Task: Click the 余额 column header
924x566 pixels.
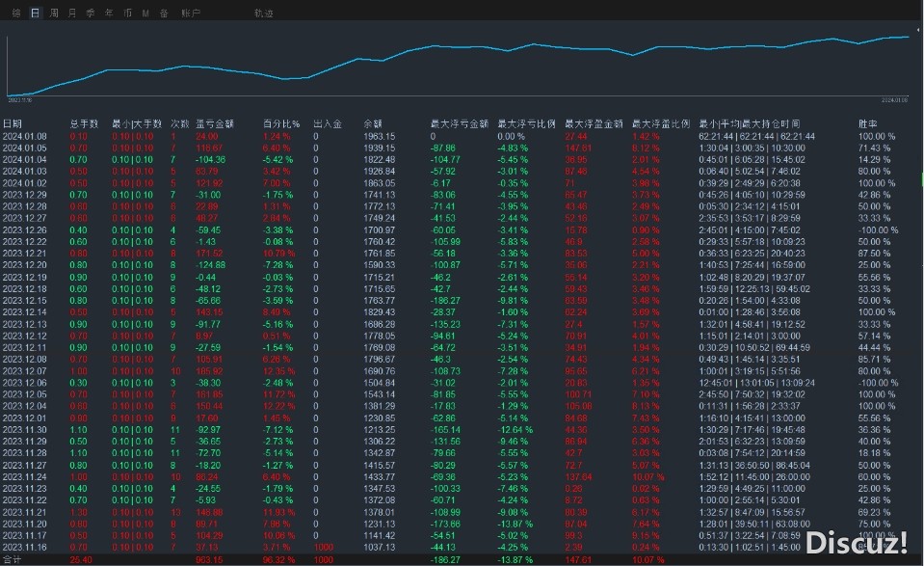Action: coord(373,124)
